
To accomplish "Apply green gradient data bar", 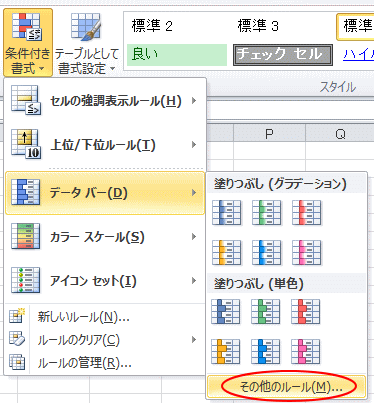I will (x=267, y=213).
